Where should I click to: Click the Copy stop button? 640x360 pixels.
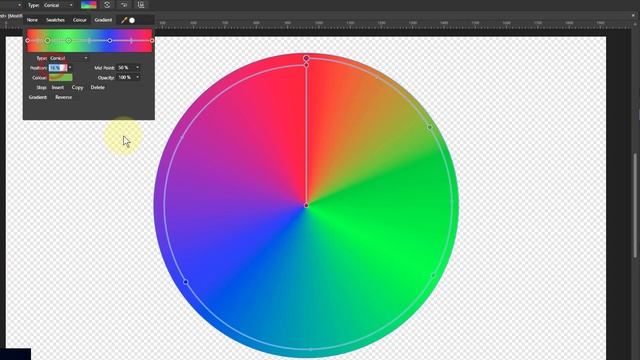tap(77, 87)
